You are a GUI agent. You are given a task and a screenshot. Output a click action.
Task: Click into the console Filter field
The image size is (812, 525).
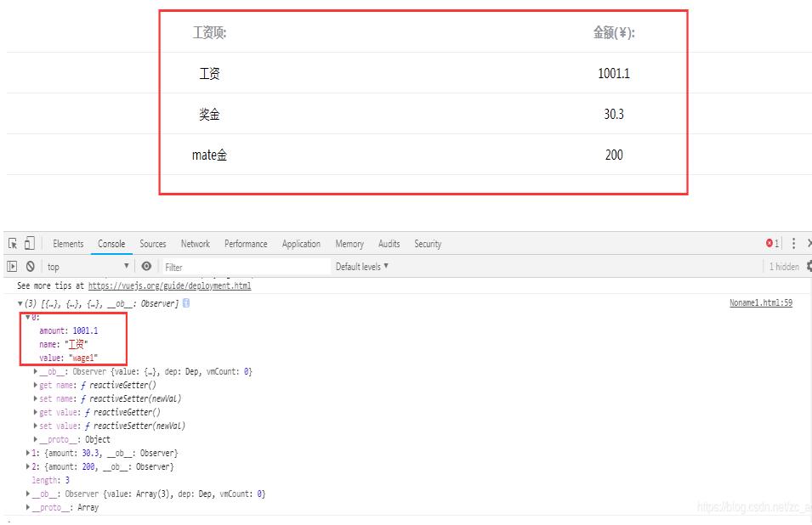coord(247,267)
